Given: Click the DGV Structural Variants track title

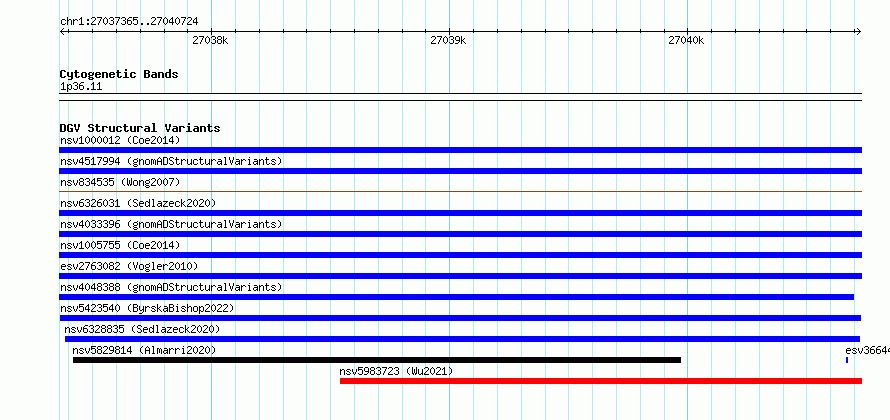Looking at the screenshot, I should (x=140, y=128).
